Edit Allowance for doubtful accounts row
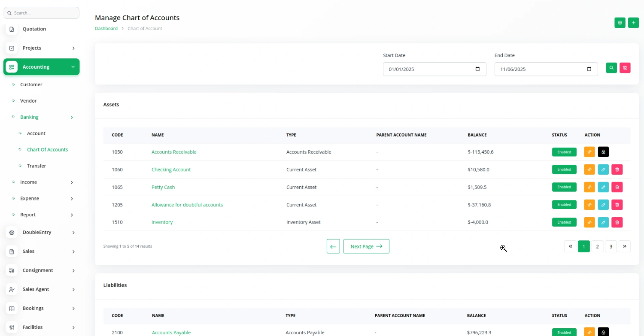The height and width of the screenshot is (336, 644). 603,205
